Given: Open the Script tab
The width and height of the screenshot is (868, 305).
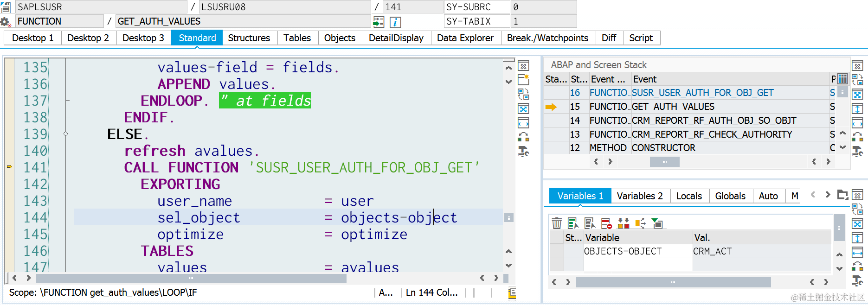Looking at the screenshot, I should point(641,38).
